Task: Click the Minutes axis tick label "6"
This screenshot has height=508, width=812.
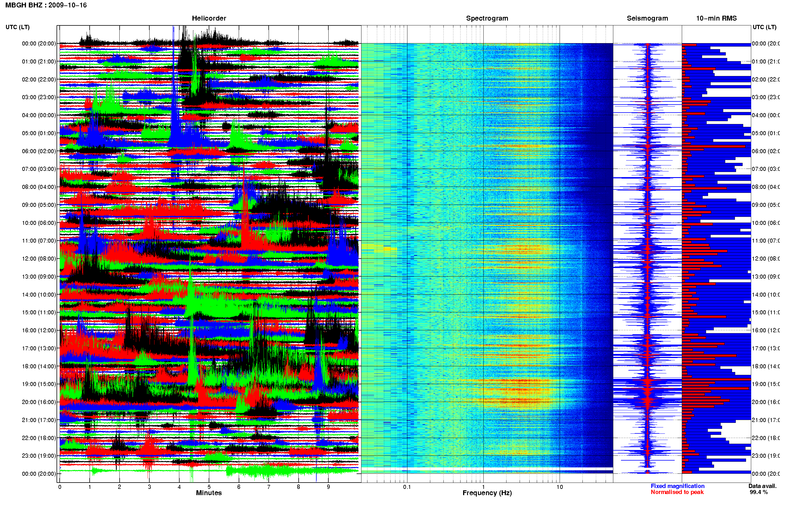Action: (239, 487)
